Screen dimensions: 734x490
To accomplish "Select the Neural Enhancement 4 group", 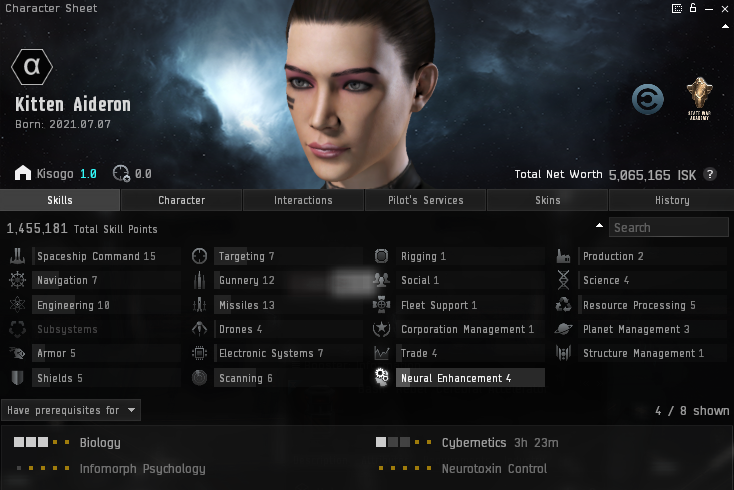I will point(470,378).
